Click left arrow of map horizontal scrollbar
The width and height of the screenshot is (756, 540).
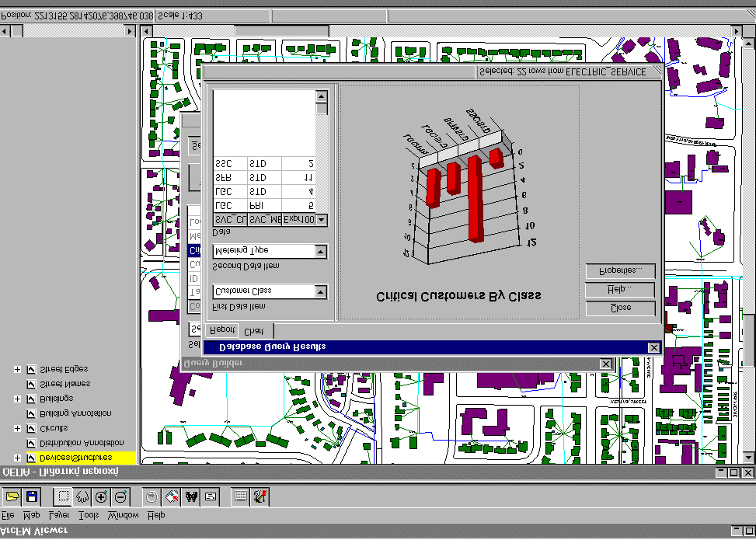point(147,31)
